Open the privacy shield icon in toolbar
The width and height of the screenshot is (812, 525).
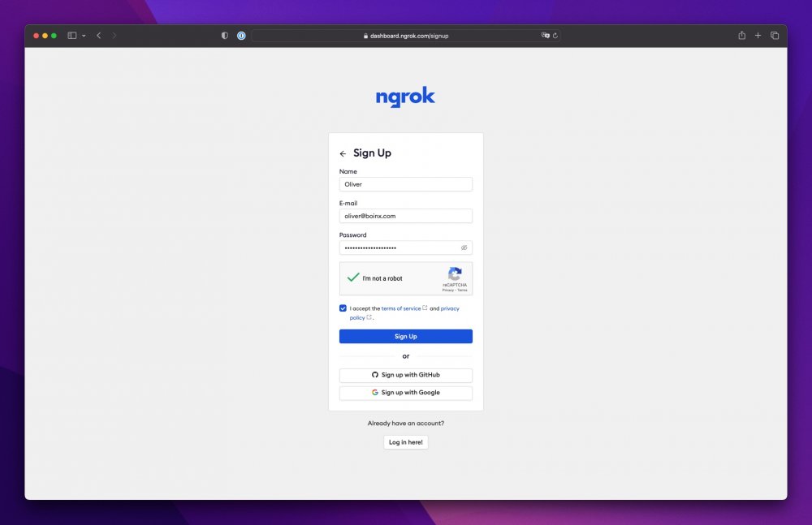pyautogui.click(x=225, y=36)
